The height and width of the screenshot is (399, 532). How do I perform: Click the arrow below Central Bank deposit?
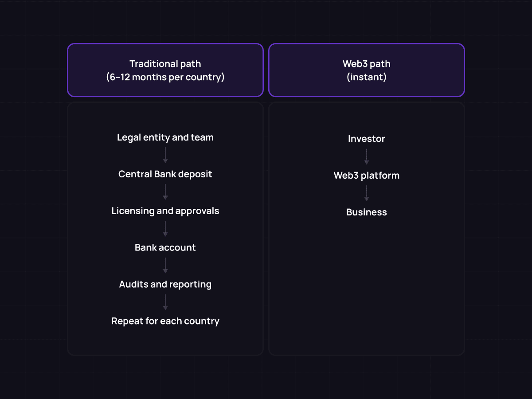point(165,192)
